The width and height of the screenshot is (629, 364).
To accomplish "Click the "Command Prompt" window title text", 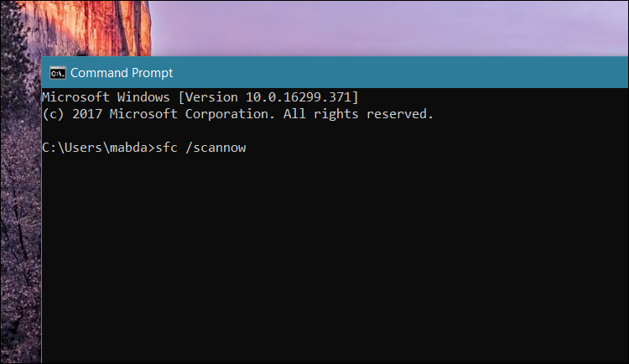I will pos(122,73).
